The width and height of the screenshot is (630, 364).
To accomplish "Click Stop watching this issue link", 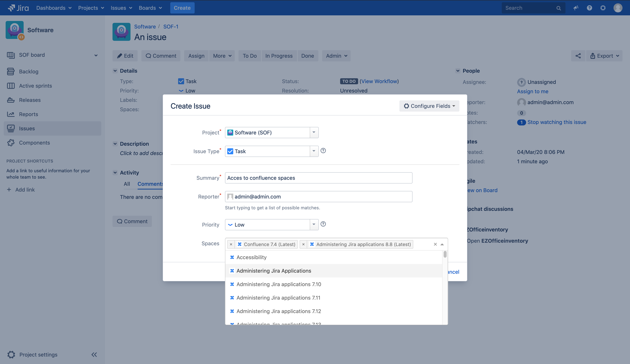I will pos(556,122).
